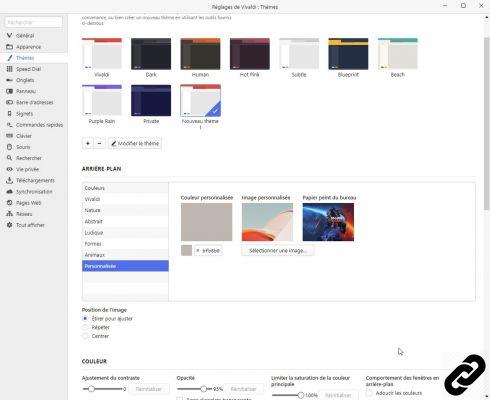Select 'Couleurs' in the background category list
This screenshot has width=490, height=400.
125,188
